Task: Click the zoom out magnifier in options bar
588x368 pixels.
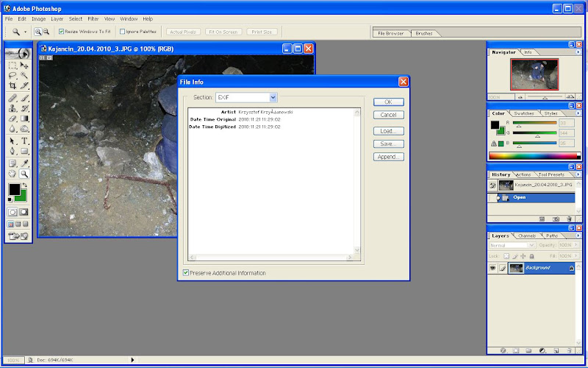Action: coord(46,32)
